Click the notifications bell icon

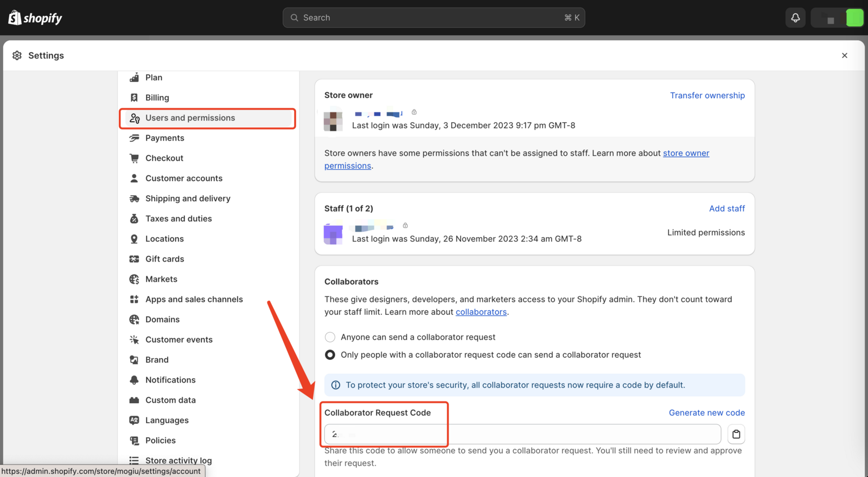click(x=795, y=18)
